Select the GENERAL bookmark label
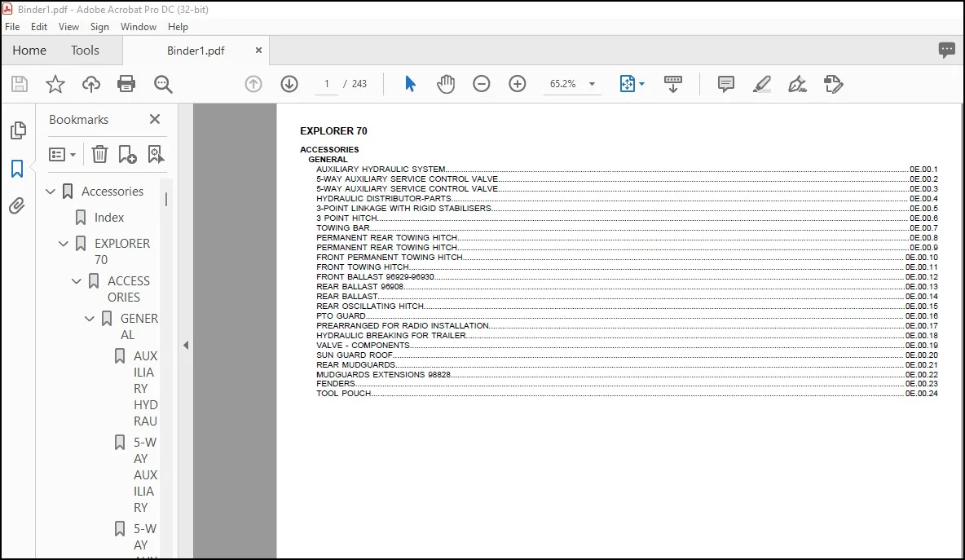 coord(139,327)
